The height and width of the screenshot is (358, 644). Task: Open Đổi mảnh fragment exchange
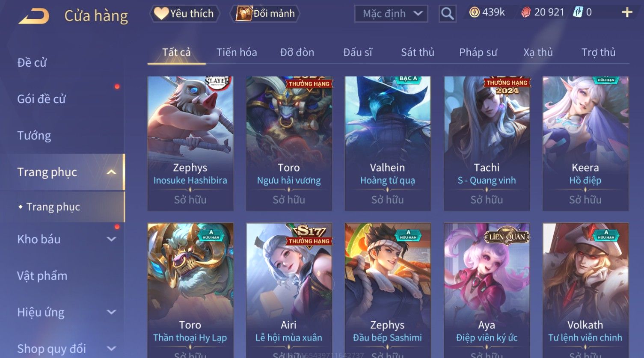[265, 14]
